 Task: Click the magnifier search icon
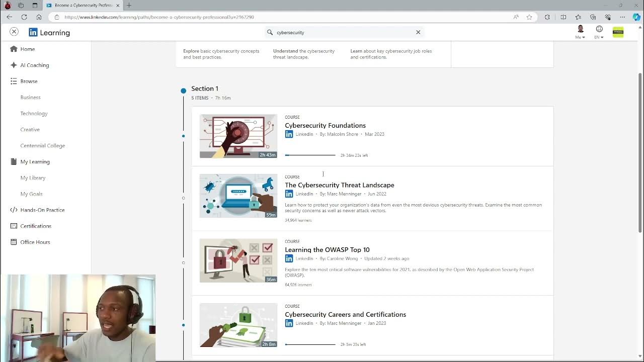click(270, 32)
